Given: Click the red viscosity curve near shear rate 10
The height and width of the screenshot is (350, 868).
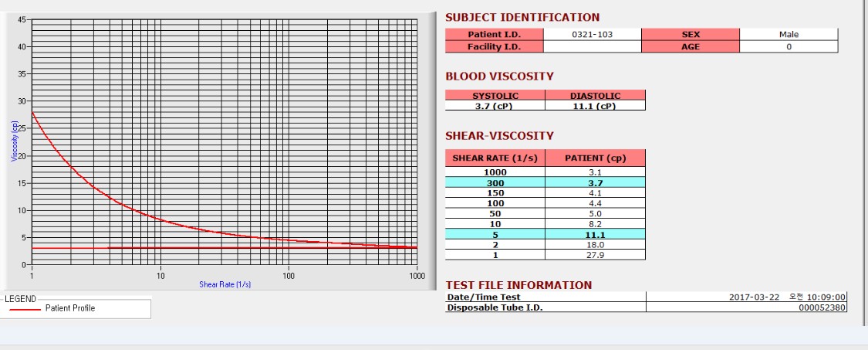Looking at the screenshot, I should [160, 219].
